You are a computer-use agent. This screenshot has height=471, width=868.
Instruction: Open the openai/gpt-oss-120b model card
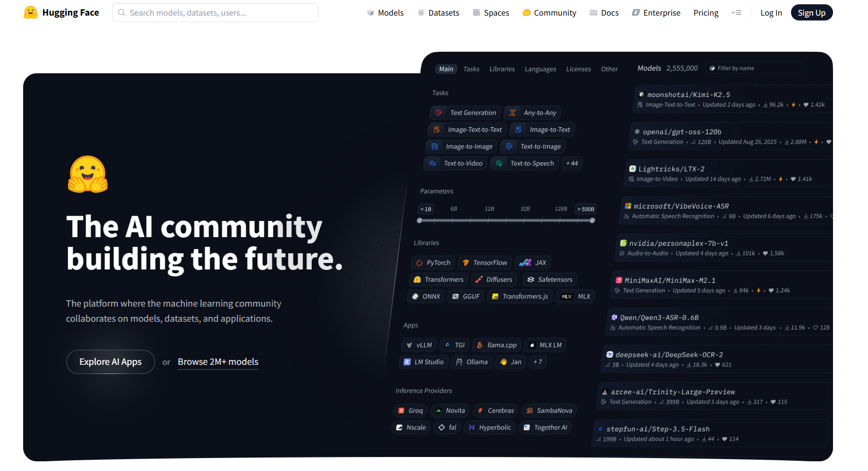731,136
